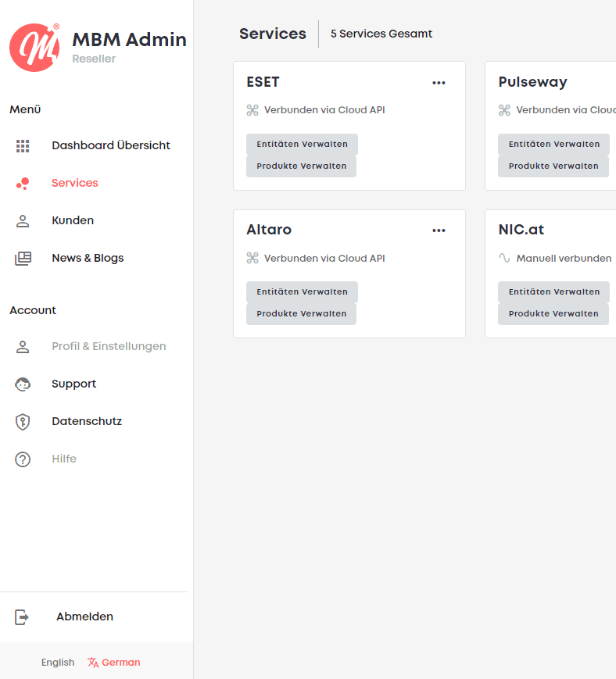Click Entitäten Verwalten on ESET card
Image resolution: width=616 pixels, height=679 pixels.
[x=302, y=145]
